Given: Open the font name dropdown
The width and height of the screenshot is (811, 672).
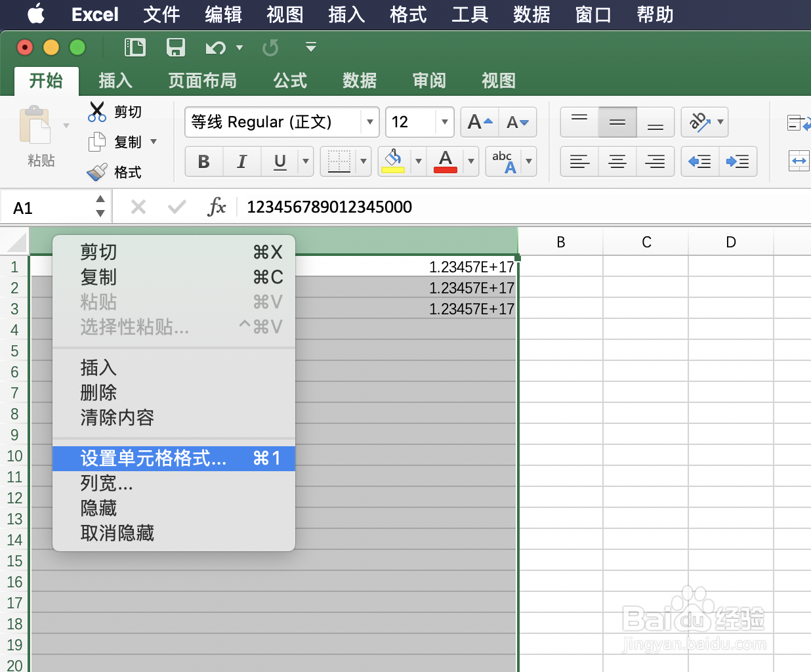Looking at the screenshot, I should click(370, 122).
